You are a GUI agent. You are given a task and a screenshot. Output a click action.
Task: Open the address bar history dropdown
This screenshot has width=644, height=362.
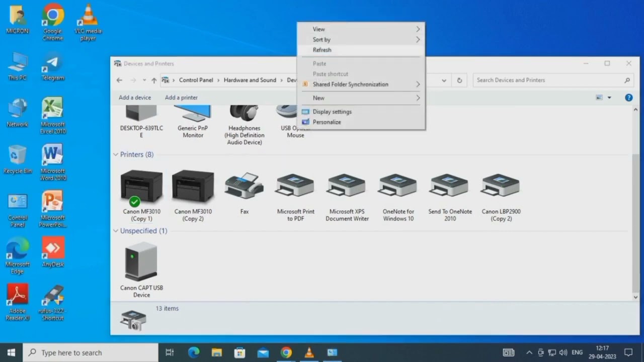pyautogui.click(x=444, y=80)
